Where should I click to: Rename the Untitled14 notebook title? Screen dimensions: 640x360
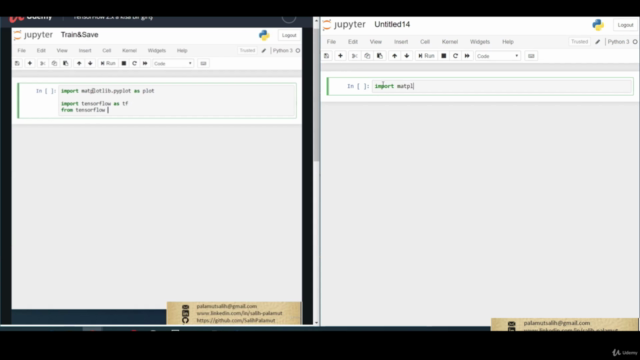click(392, 24)
